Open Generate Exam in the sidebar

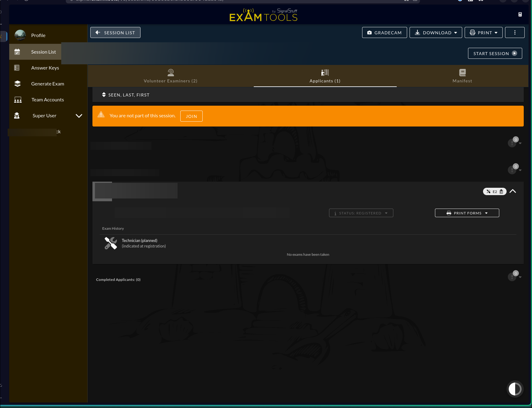point(48,84)
